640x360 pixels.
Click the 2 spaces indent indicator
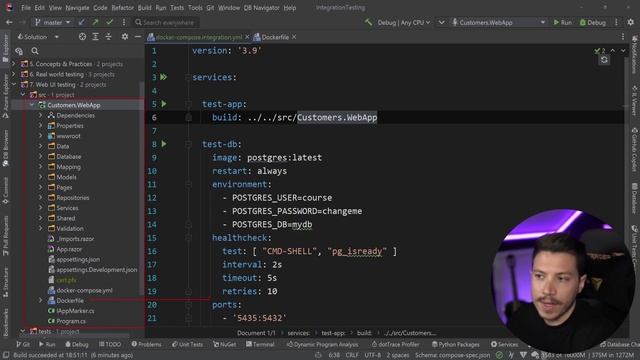pyautogui.click(x=397, y=355)
